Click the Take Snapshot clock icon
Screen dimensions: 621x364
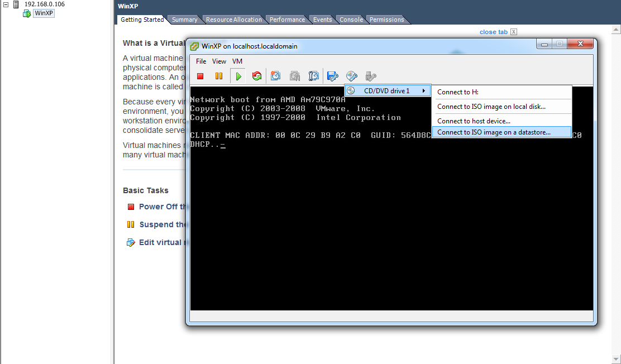[x=276, y=76]
